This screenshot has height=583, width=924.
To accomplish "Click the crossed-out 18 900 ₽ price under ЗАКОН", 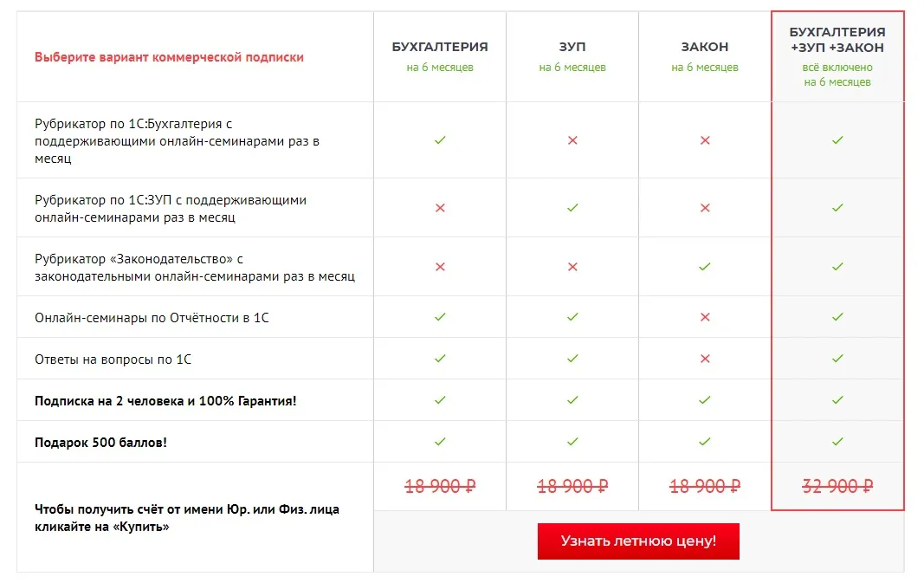I will [x=705, y=486].
